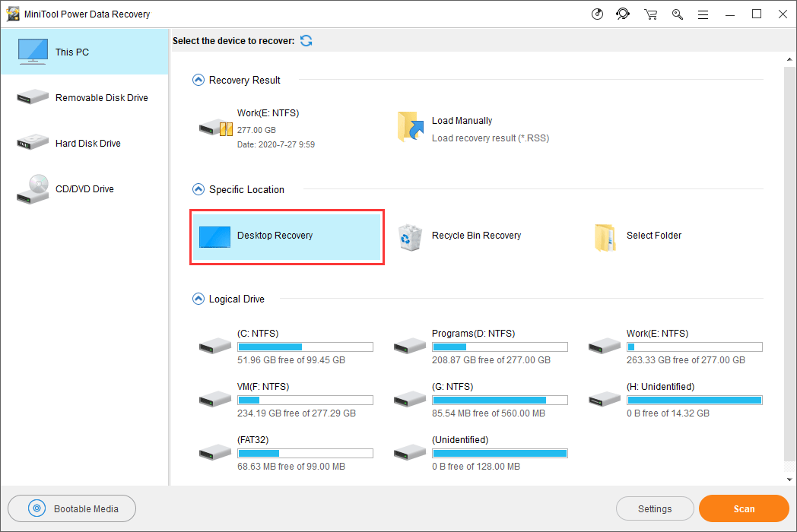The image size is (797, 532).
Task: Click the This PC monitor icon
Action: tap(33, 52)
